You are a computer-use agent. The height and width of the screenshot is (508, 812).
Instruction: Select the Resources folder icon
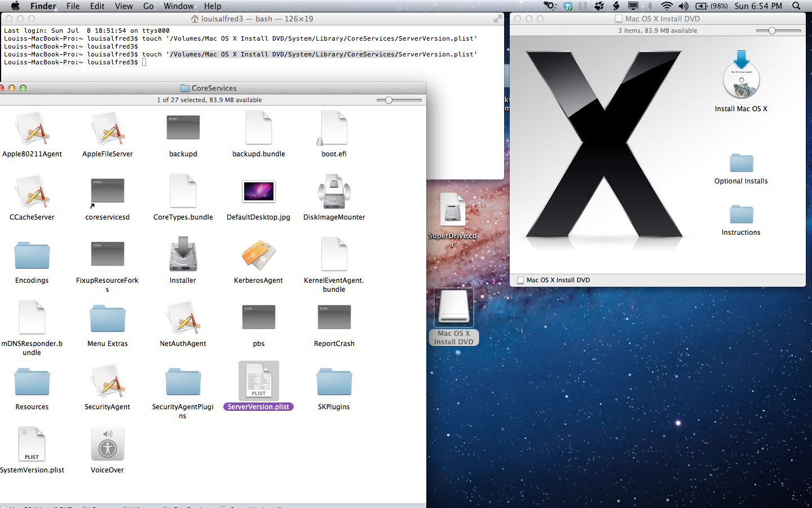(x=32, y=382)
